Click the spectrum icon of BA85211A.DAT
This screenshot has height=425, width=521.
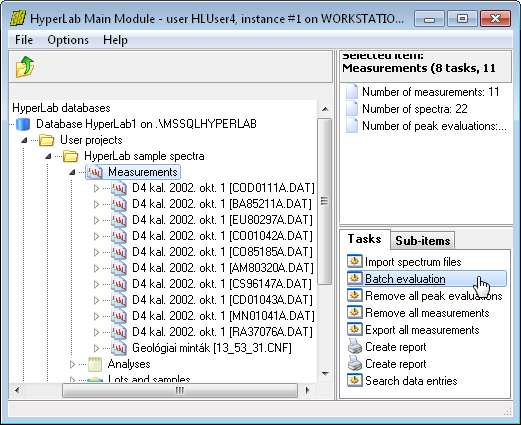[119, 204]
